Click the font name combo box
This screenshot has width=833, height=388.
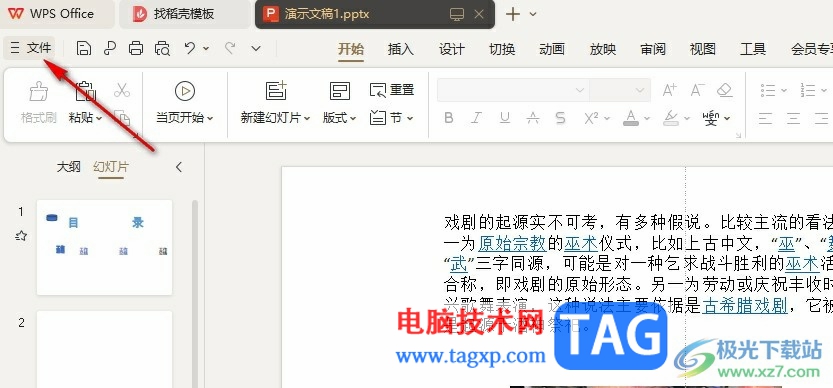(513, 90)
